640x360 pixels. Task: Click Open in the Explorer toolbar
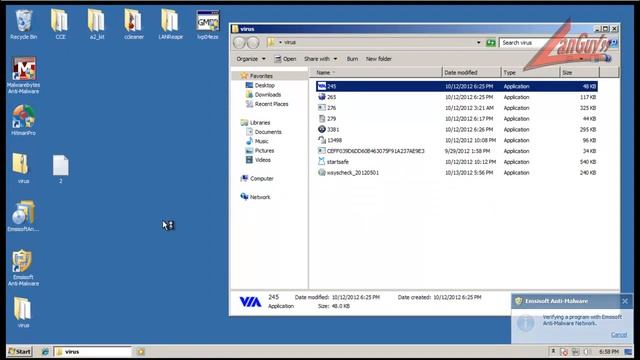pos(285,59)
